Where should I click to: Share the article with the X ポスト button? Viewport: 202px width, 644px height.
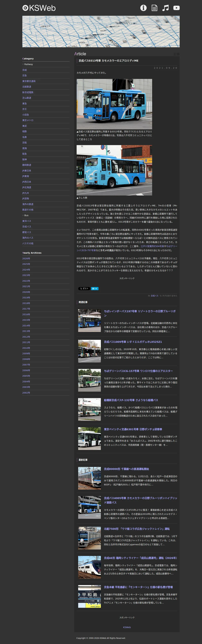pos(84,288)
